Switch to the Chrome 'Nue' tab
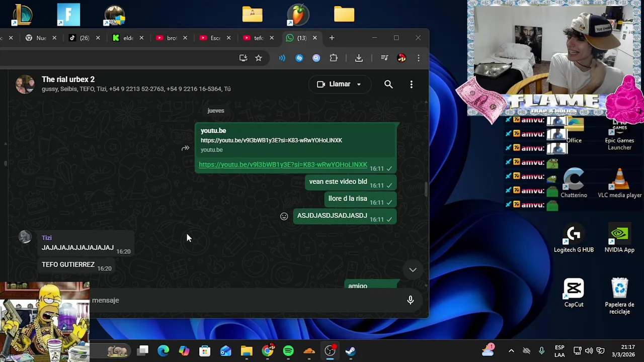 click(40, 38)
